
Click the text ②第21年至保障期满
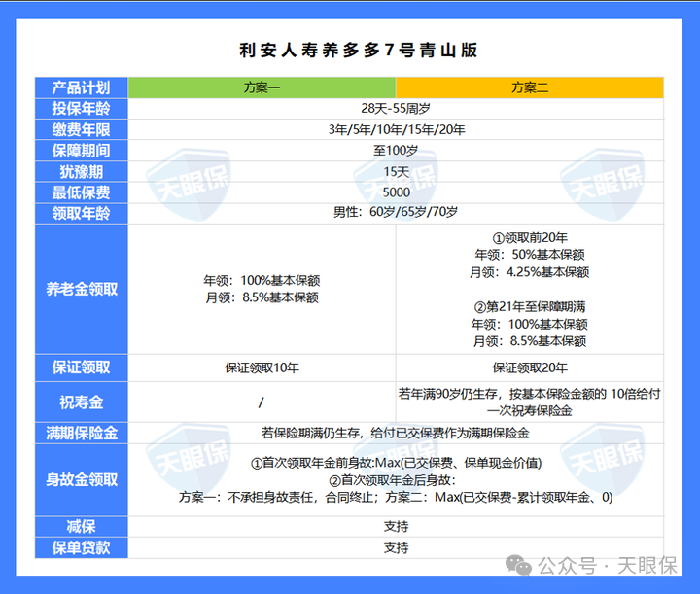(530, 306)
